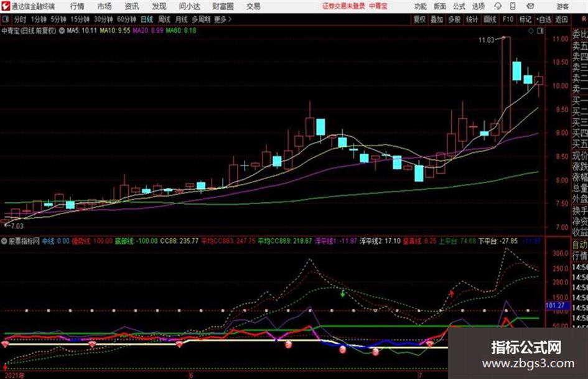The height and width of the screenshot is (379, 588).
Task: Click the 统计 statistics button
Action: (x=472, y=19)
